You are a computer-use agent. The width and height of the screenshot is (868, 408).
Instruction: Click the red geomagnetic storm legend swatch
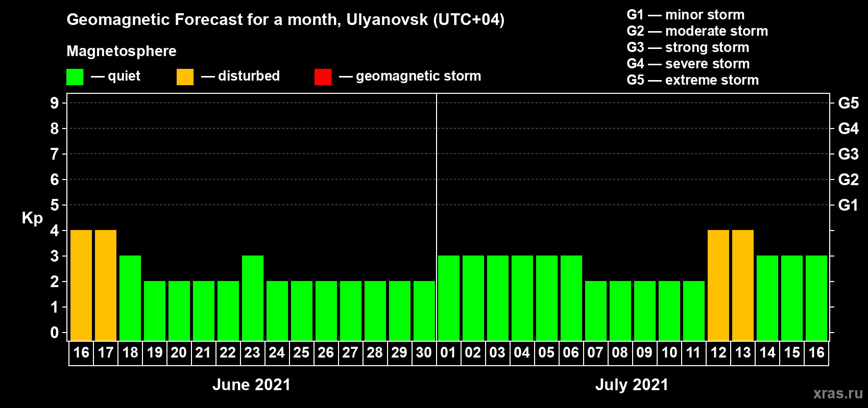[323, 77]
